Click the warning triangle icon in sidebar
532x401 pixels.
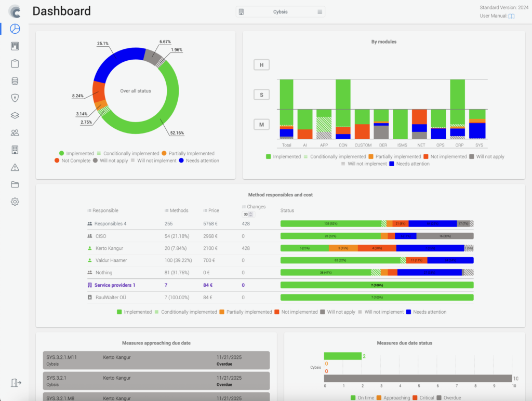pyautogui.click(x=15, y=167)
